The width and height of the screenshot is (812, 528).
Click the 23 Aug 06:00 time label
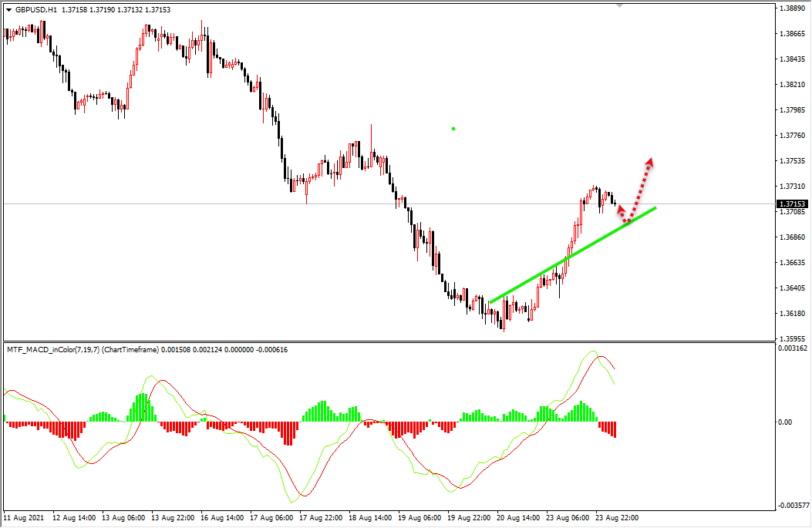tap(568, 518)
